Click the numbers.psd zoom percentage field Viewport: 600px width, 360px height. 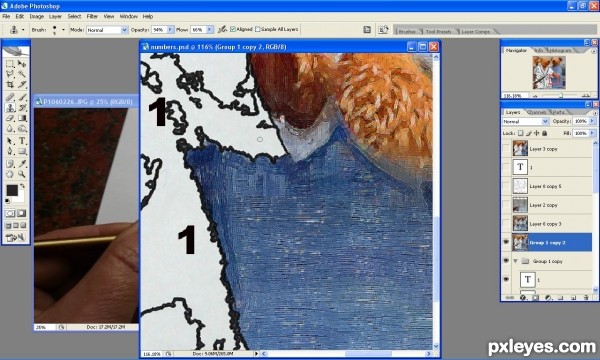tap(152, 354)
